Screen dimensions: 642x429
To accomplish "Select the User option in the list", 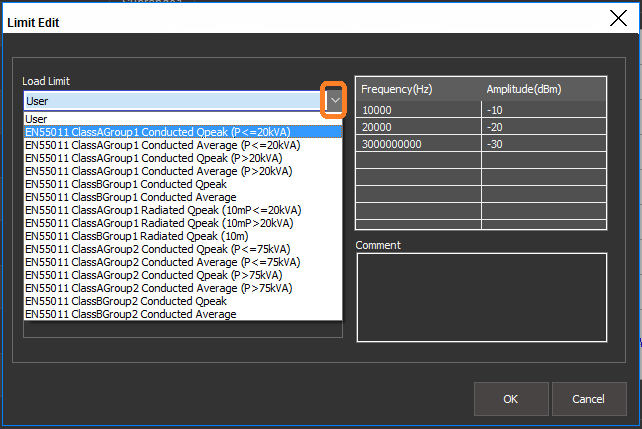I will (37, 118).
